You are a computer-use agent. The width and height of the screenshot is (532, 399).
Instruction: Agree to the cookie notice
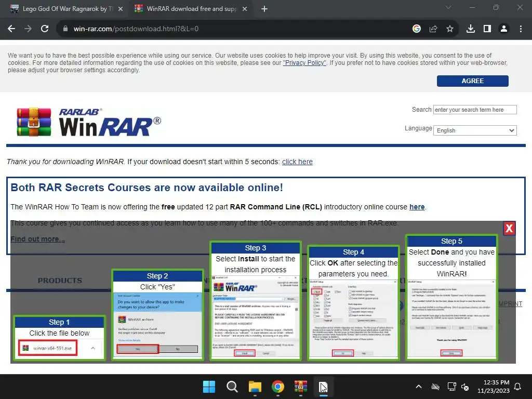coord(473,81)
